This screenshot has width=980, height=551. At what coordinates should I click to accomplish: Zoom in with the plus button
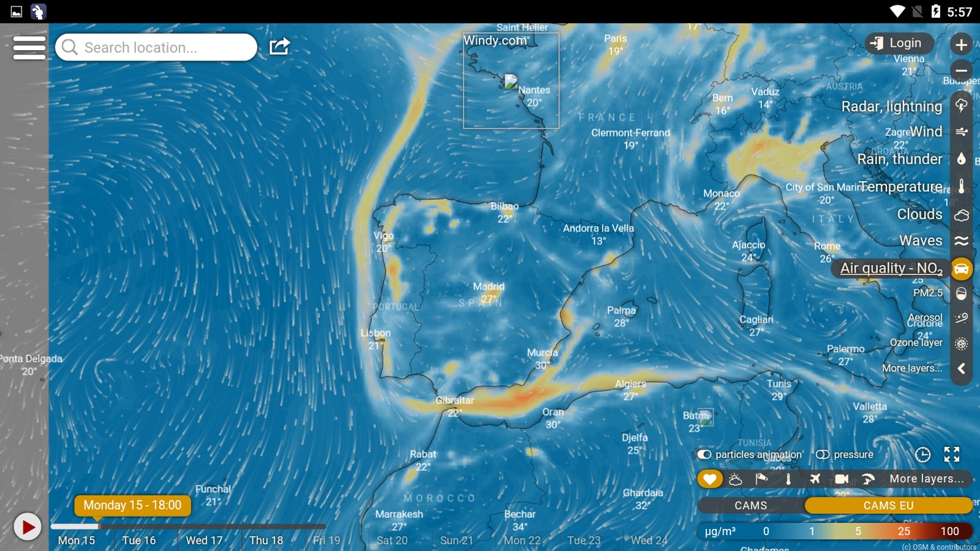pos(961,45)
